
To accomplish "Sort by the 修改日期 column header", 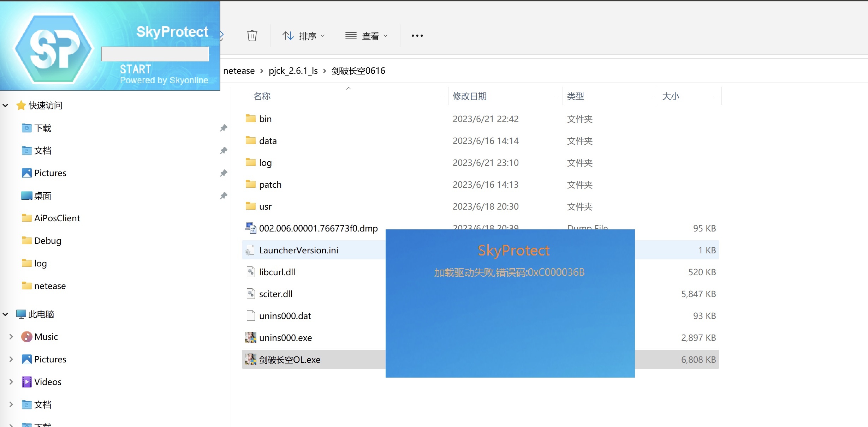I will click(x=469, y=96).
